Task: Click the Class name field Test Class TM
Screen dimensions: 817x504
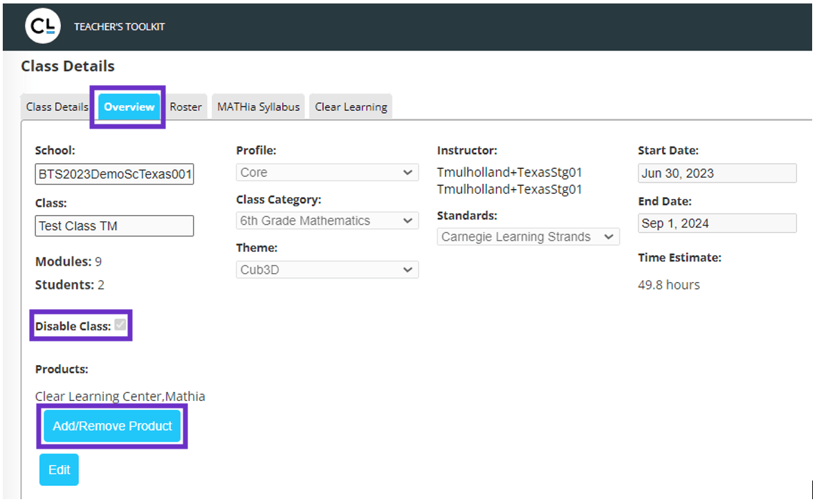Action: [114, 226]
